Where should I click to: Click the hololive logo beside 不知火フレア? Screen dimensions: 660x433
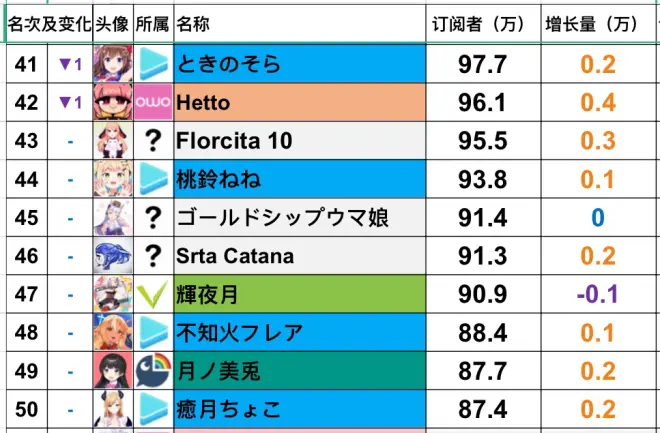click(153, 332)
